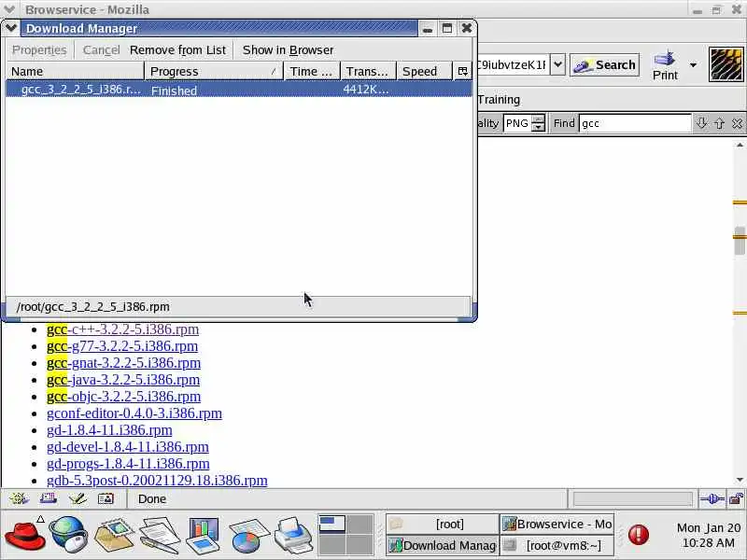Click the page vertical scrollbar thumb
Viewport: 747px width, 560px height.
pyautogui.click(x=740, y=241)
